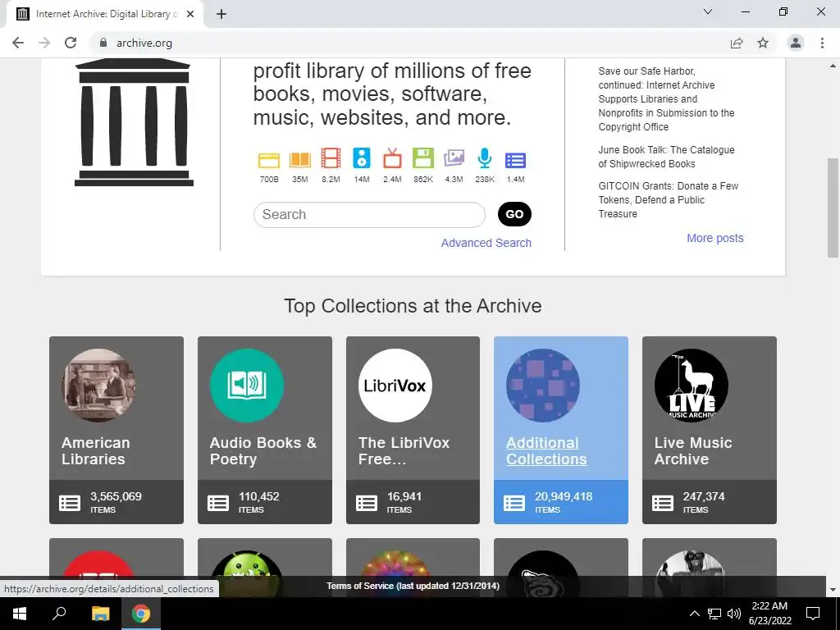Click the list icon beside 110,452 items
This screenshot has width=840, height=630.
click(218, 503)
